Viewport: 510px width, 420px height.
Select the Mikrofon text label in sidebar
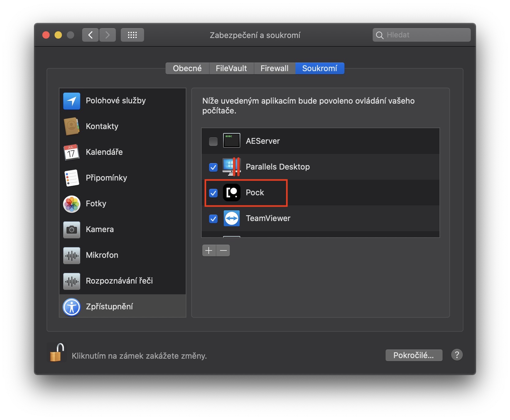click(x=102, y=255)
